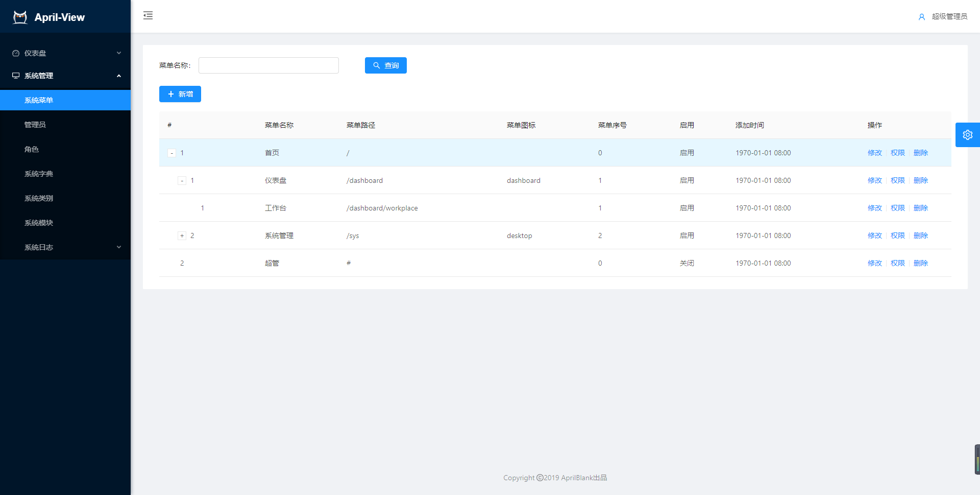The image size is (980, 495).
Task: Expand the 仪表盘 sidebar menu chevron
Action: pos(119,53)
